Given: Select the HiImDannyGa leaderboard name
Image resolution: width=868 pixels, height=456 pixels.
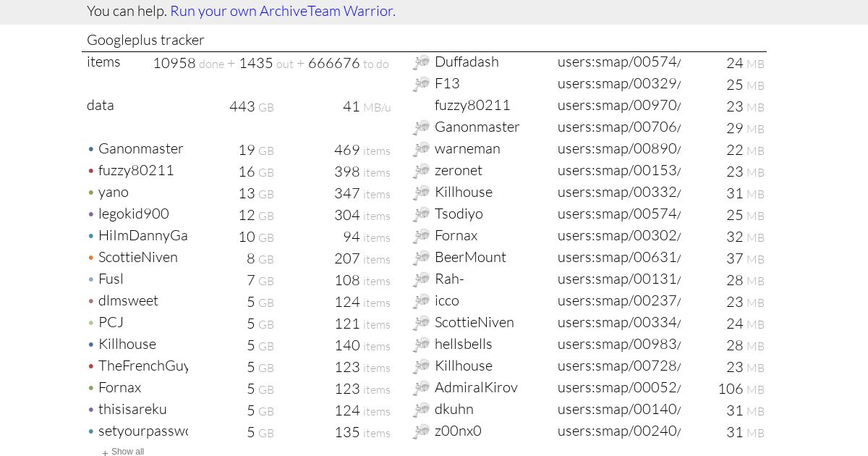Looking at the screenshot, I should pyautogui.click(x=143, y=235).
